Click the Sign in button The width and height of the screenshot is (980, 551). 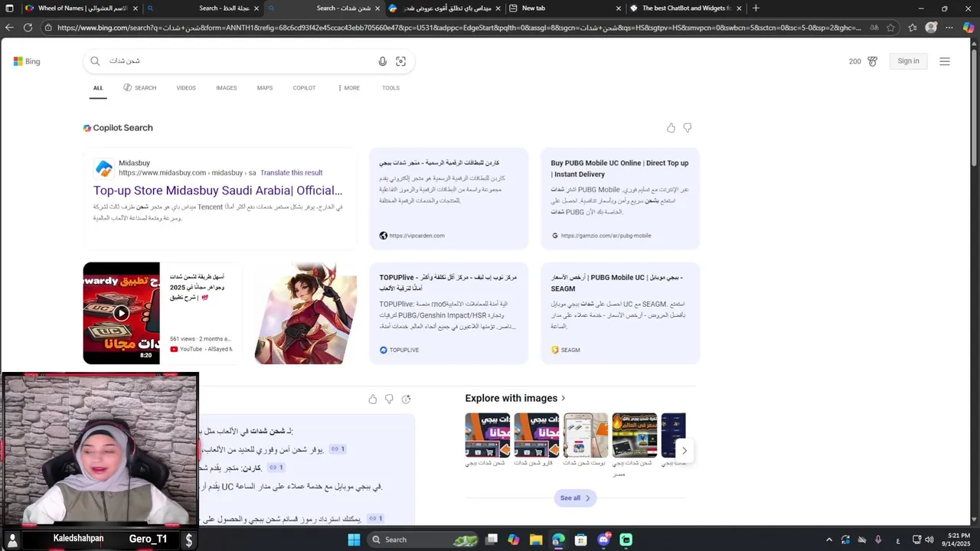909,61
